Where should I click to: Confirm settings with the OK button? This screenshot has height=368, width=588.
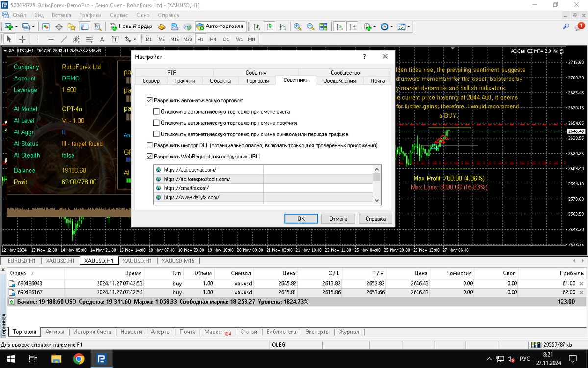point(301,219)
